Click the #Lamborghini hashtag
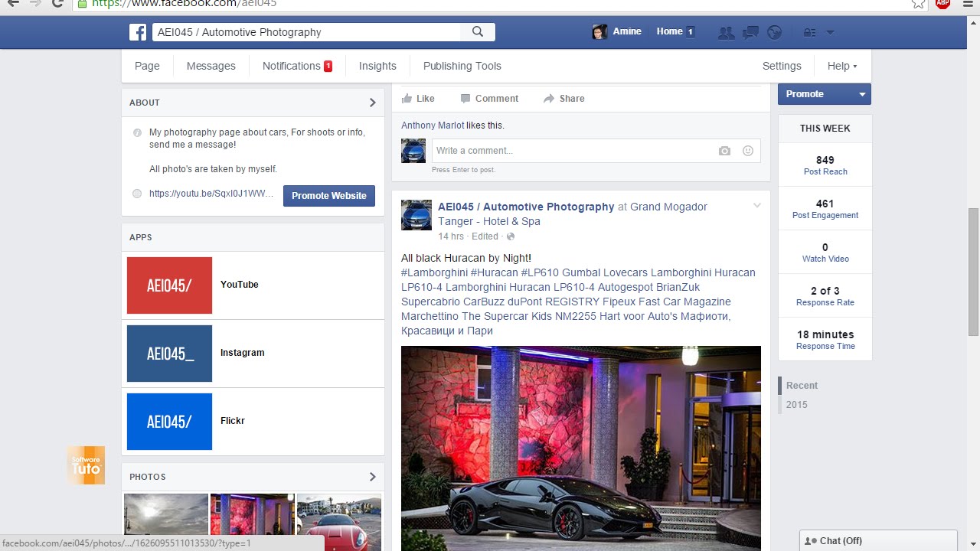The height and width of the screenshot is (551, 980). point(434,272)
